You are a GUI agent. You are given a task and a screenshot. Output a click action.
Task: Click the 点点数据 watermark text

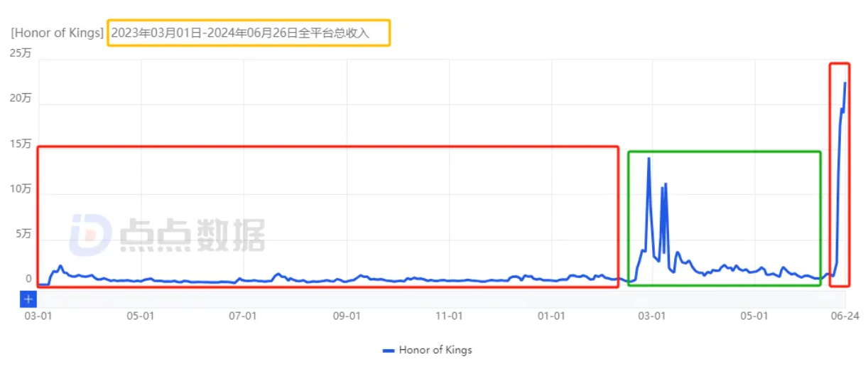(192, 235)
